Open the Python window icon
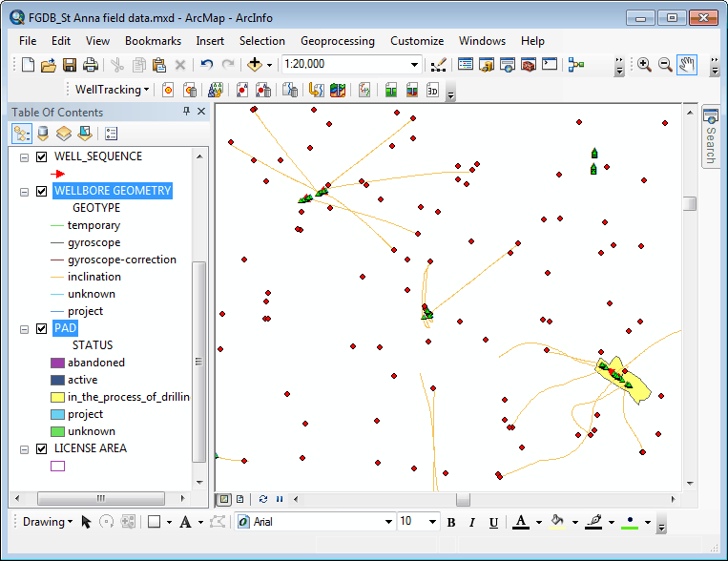Viewport: 728px width, 561px height. pos(550,65)
